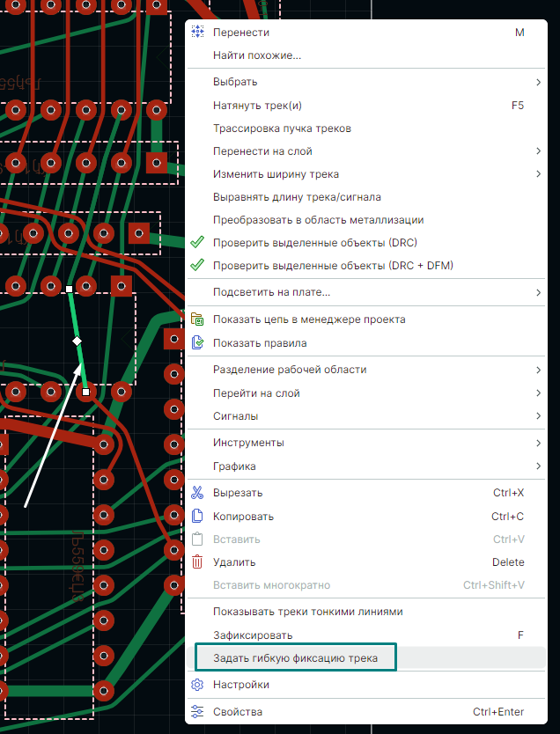560x734 pixels.
Task: Click green checkmark icon for Проверить выделенные объекты (DRC)
Action: [197, 243]
